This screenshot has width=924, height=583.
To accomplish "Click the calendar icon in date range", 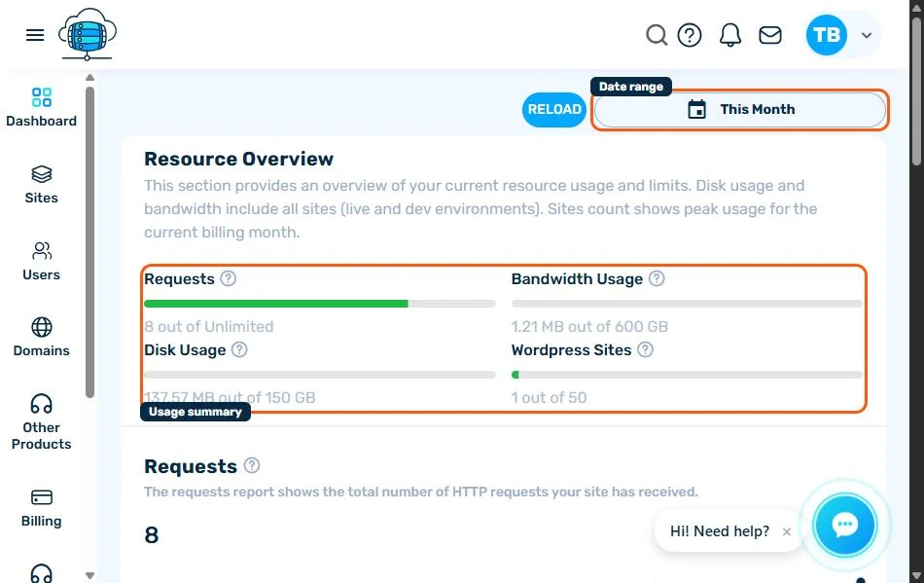I will tap(696, 110).
